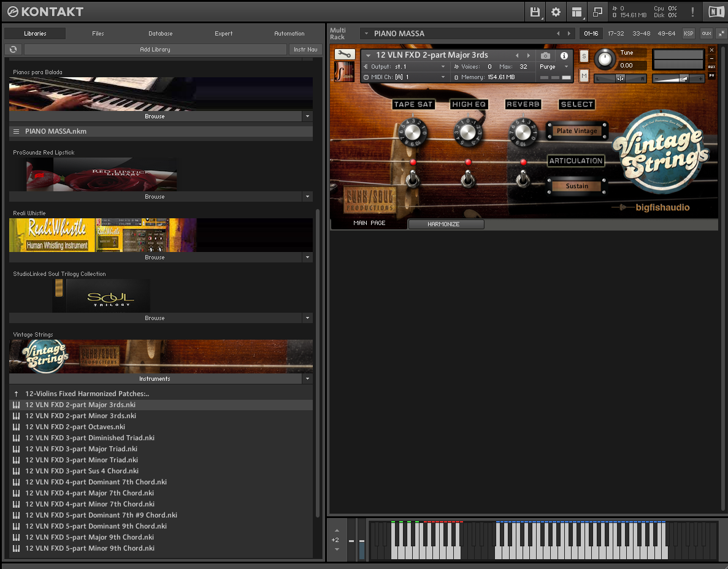Click the Vintage Strings Instruments button
The width and height of the screenshot is (728, 569).
click(155, 379)
